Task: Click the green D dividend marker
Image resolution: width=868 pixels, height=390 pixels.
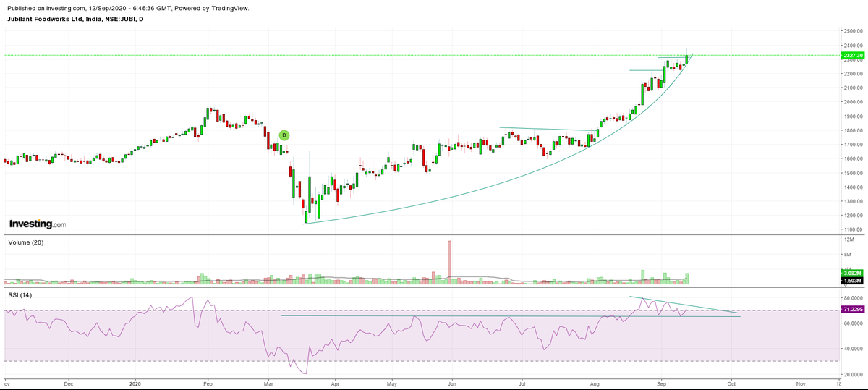Action: [284, 135]
